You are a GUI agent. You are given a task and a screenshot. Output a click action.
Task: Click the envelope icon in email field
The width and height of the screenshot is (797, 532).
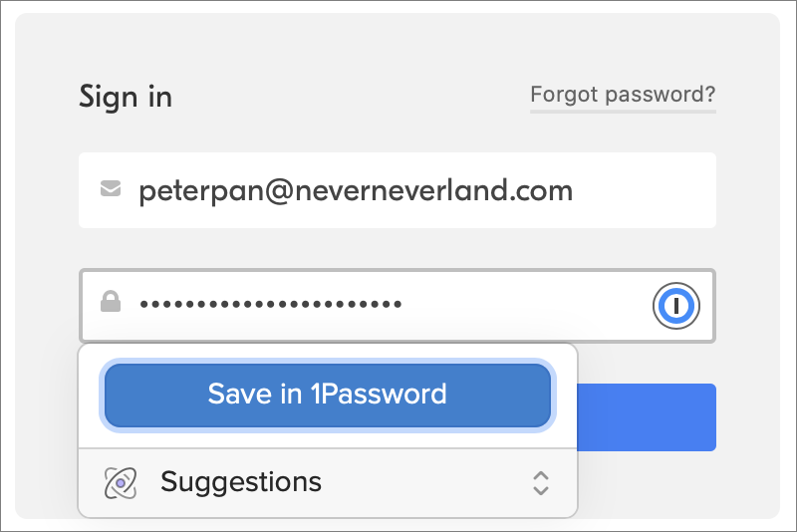click(x=111, y=189)
